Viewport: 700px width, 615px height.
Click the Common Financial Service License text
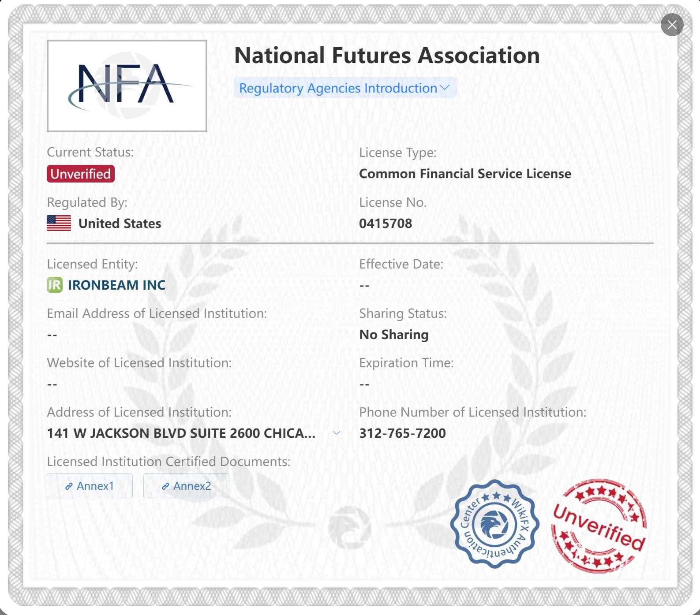(x=465, y=174)
